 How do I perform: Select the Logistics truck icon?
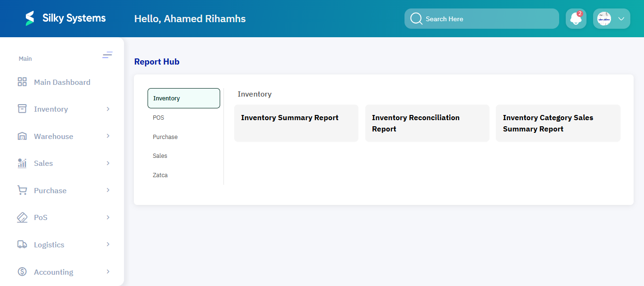pyautogui.click(x=22, y=244)
